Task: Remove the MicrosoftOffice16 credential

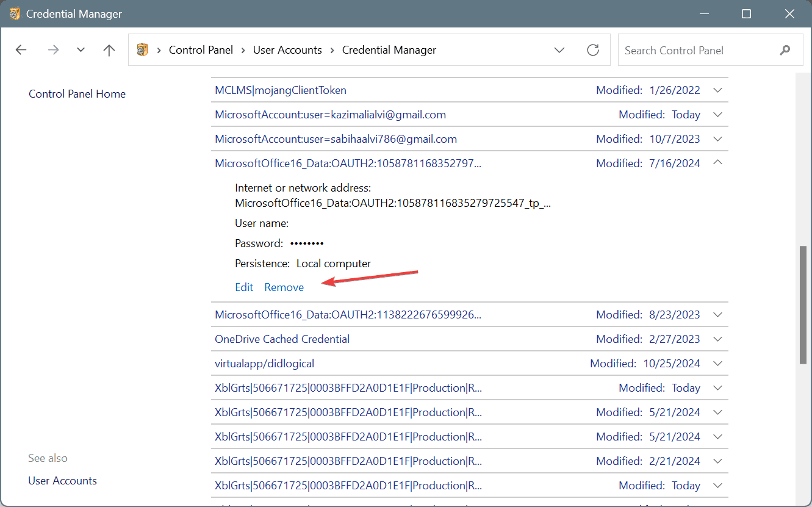Action: pyautogui.click(x=284, y=287)
